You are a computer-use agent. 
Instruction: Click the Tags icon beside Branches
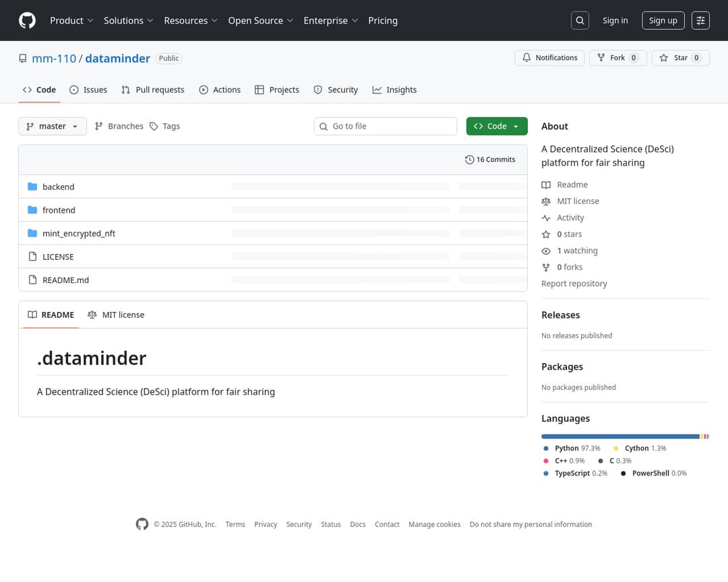click(x=154, y=126)
